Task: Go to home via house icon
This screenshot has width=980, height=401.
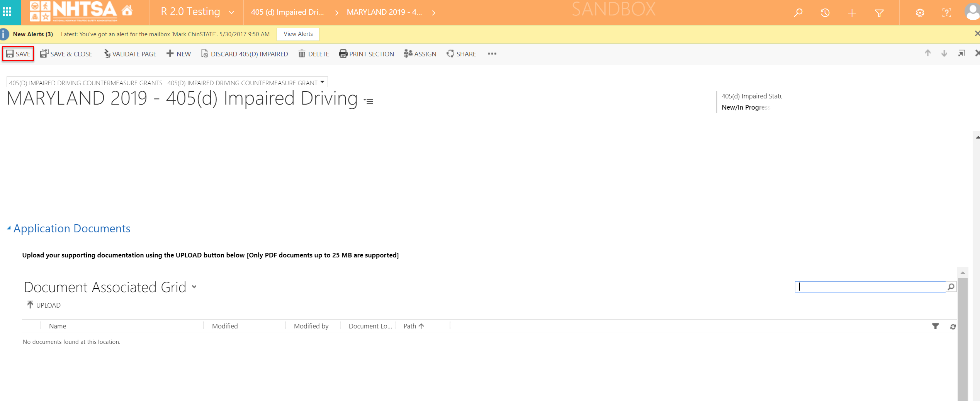Action: [127, 11]
